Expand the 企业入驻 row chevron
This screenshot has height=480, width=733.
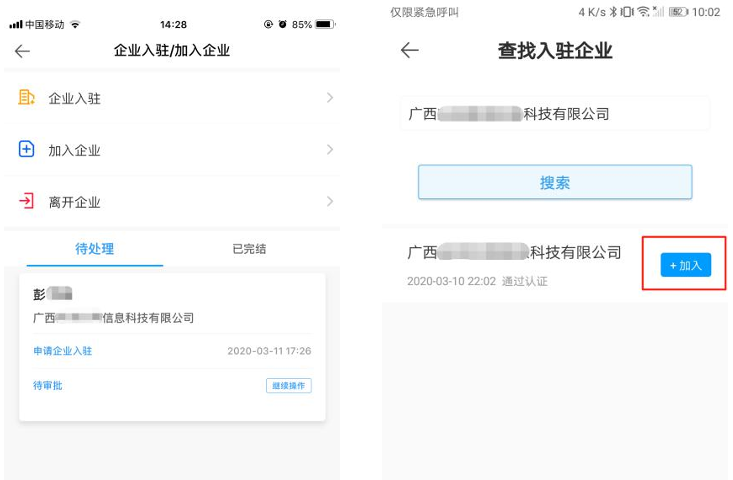tap(329, 98)
